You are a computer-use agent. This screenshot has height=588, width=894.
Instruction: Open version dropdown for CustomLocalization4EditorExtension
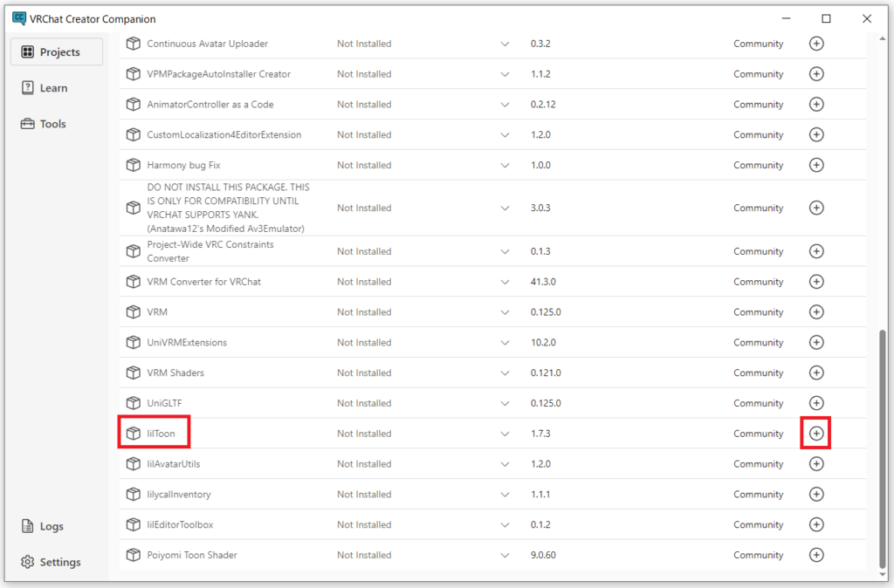coord(505,134)
